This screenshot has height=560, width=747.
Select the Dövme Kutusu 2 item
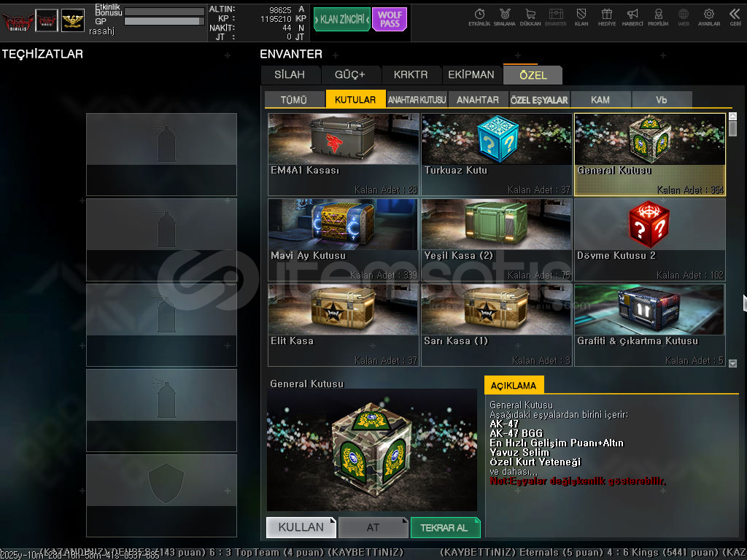pyautogui.click(x=650, y=239)
